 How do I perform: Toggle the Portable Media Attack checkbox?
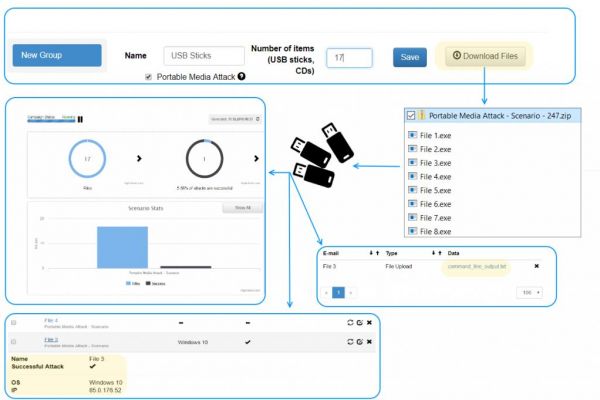coord(149,77)
